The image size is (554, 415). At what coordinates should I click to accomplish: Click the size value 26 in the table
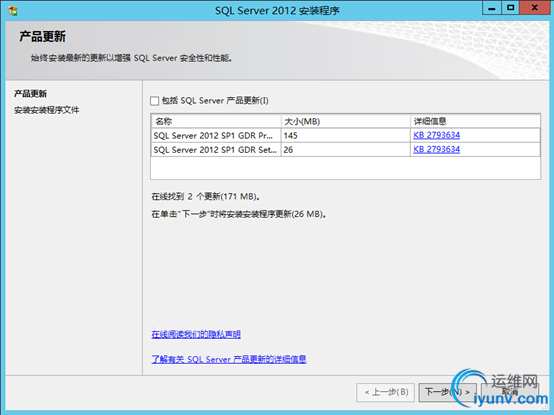(288, 150)
